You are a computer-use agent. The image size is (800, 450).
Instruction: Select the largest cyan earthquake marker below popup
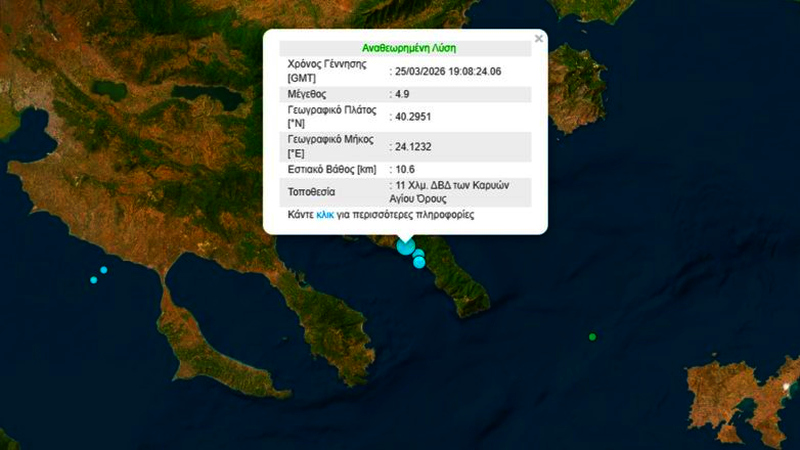[x=406, y=246]
